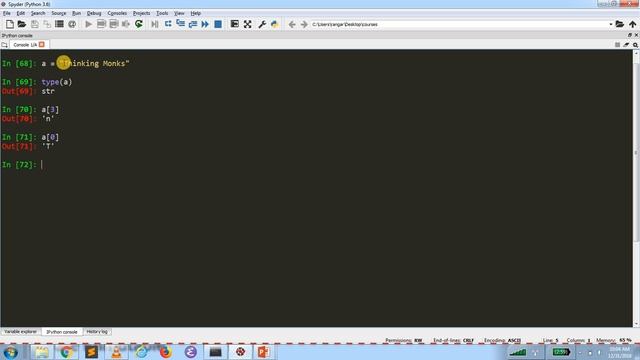Run the current cell

pos(101,24)
